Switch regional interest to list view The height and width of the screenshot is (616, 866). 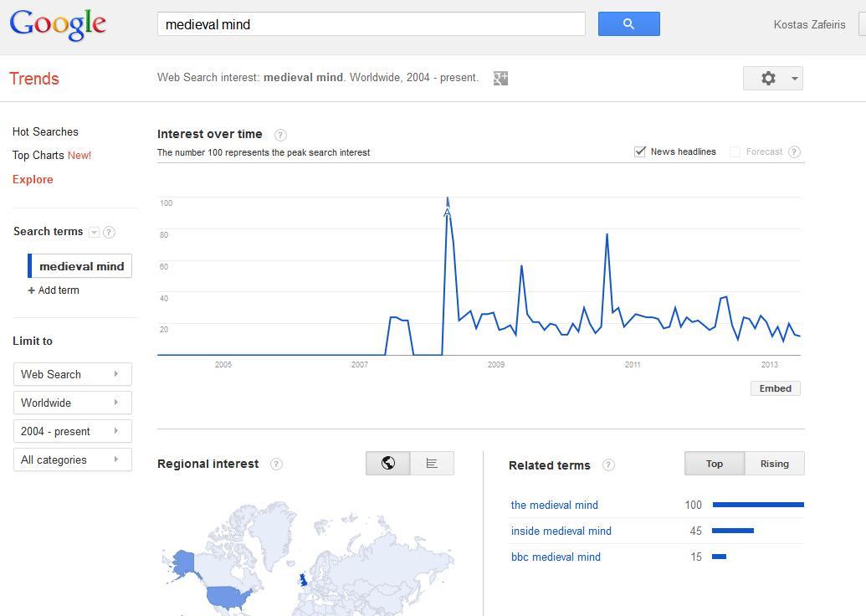(432, 463)
